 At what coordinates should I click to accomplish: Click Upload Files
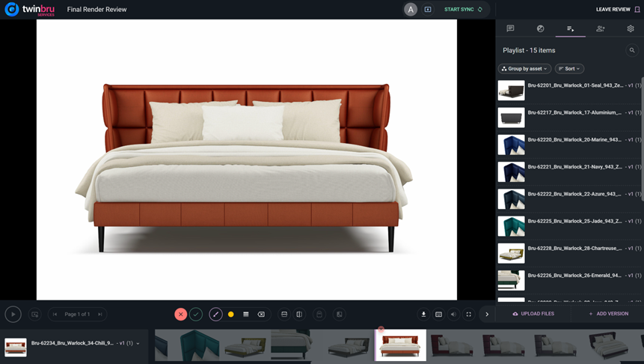[533, 314]
